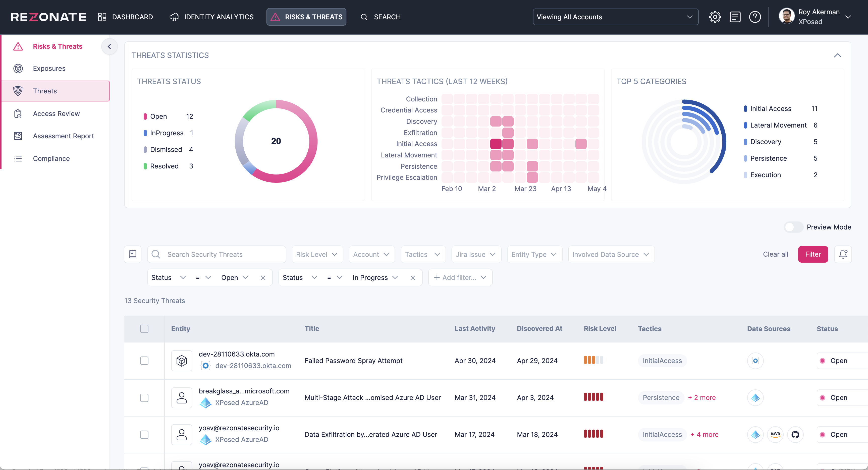Toggle Preview Mode switch
The image size is (868, 470).
[x=794, y=227]
